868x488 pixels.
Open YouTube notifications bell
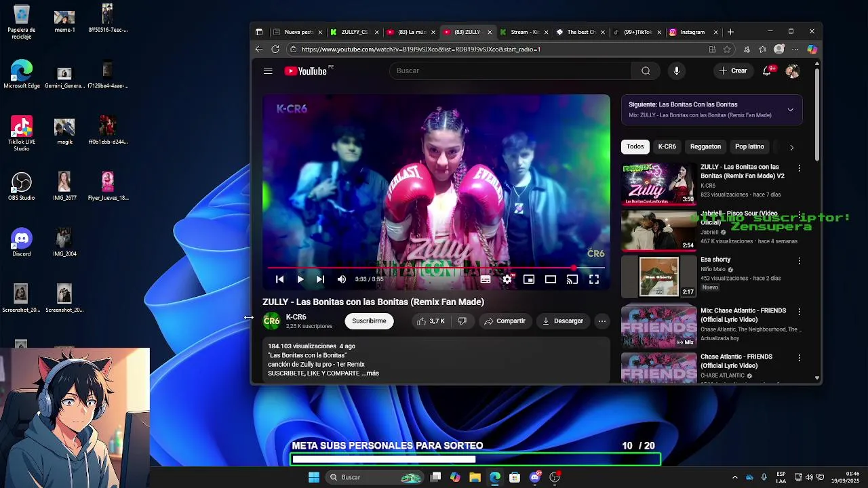[x=767, y=70]
